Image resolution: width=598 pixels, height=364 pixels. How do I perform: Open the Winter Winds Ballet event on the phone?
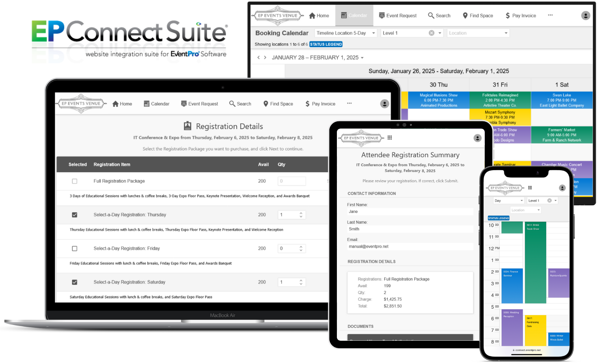pyautogui.click(x=559, y=339)
